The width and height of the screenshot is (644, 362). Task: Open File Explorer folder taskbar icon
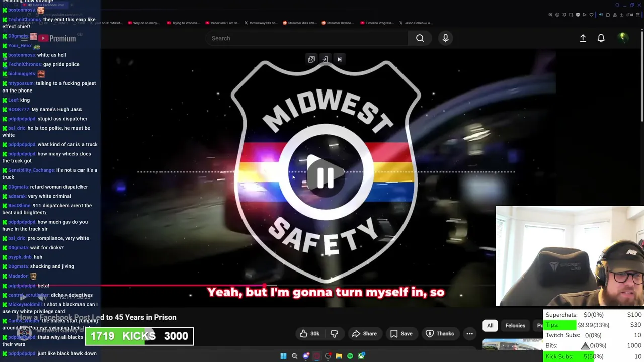[x=339, y=356]
